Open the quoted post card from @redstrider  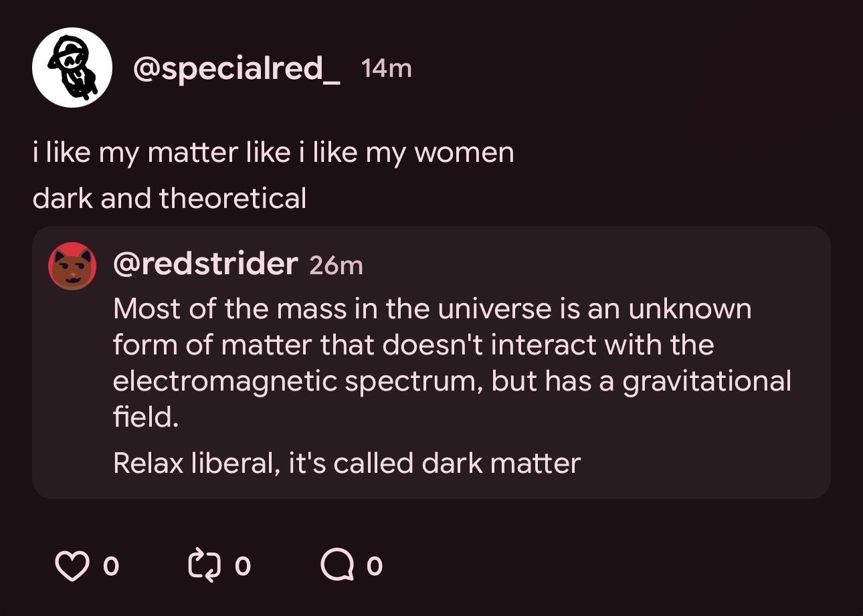(x=431, y=363)
